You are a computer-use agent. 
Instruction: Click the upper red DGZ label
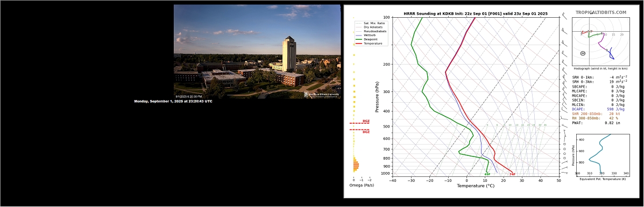[366, 121]
